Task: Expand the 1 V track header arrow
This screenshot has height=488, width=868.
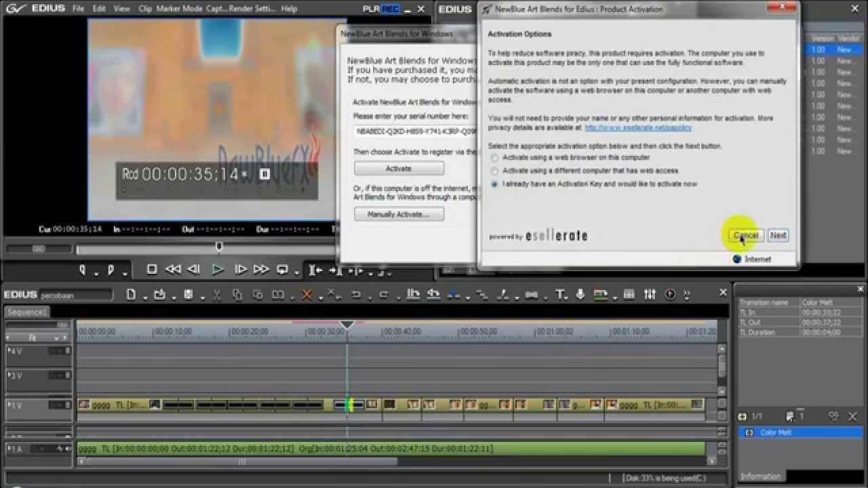Action: [x=9, y=405]
